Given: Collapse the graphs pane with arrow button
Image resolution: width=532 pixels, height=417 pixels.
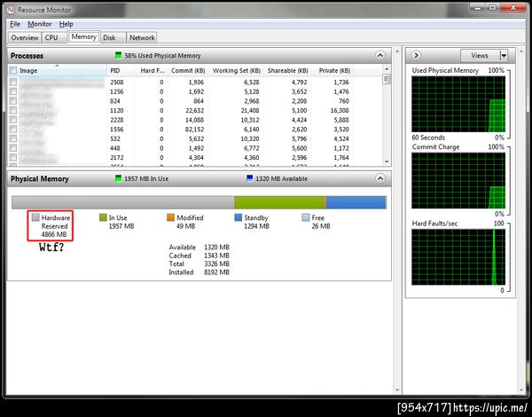Looking at the screenshot, I should pyautogui.click(x=416, y=55).
